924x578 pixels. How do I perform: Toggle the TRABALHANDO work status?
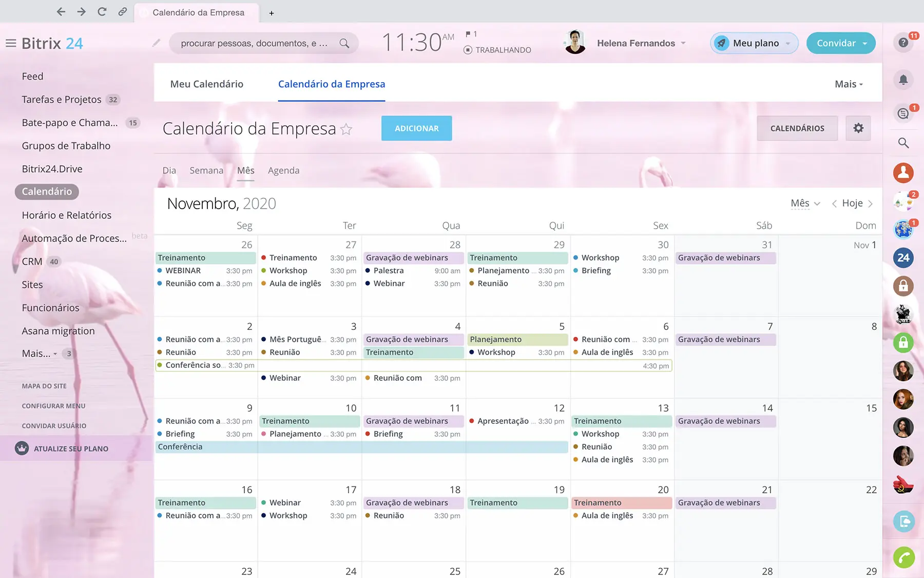pyautogui.click(x=497, y=50)
